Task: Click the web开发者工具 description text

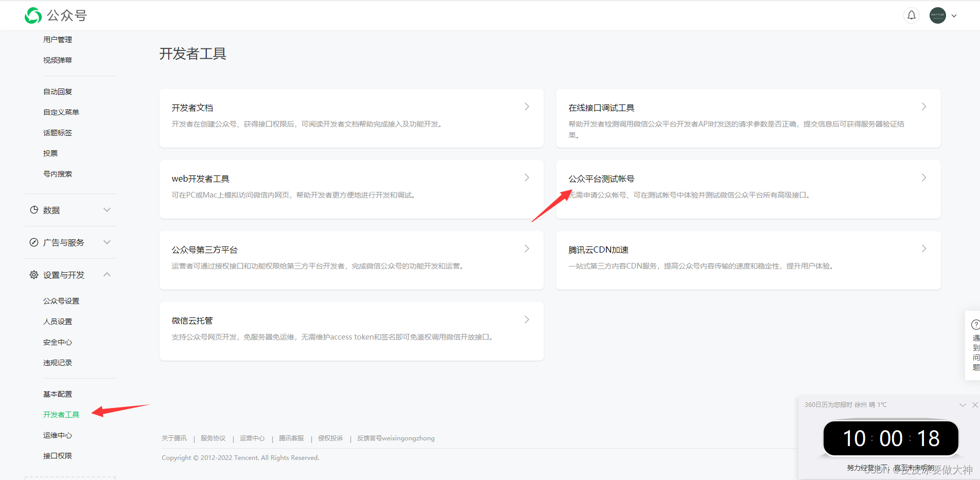Action: 294,195
